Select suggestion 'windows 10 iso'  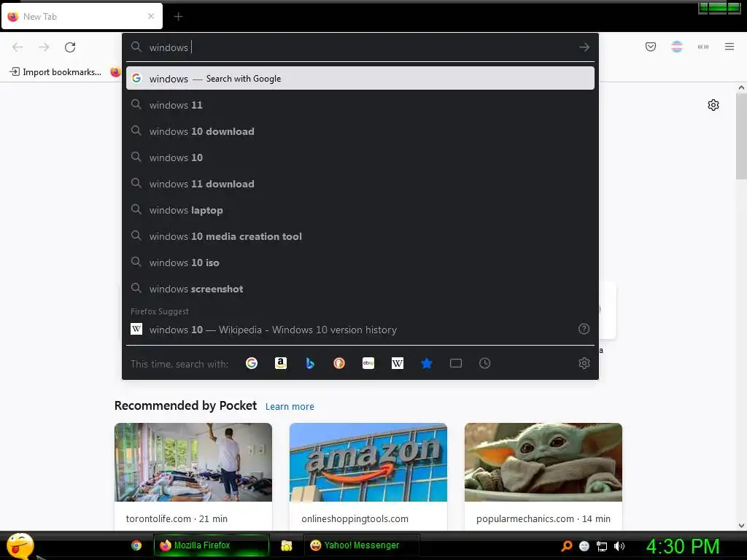[360, 262]
